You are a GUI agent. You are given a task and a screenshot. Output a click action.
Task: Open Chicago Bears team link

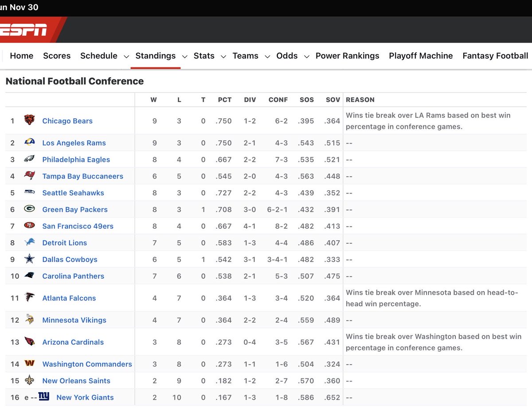[x=67, y=121]
